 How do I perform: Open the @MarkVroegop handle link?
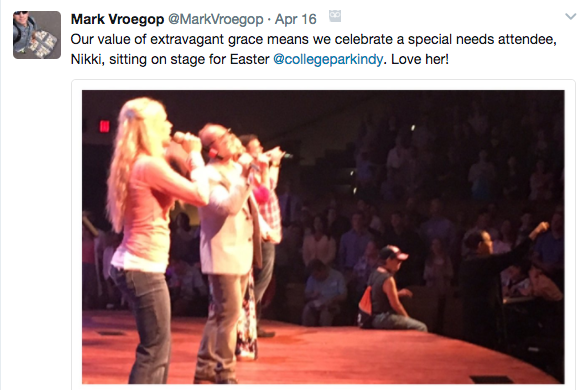click(x=216, y=19)
